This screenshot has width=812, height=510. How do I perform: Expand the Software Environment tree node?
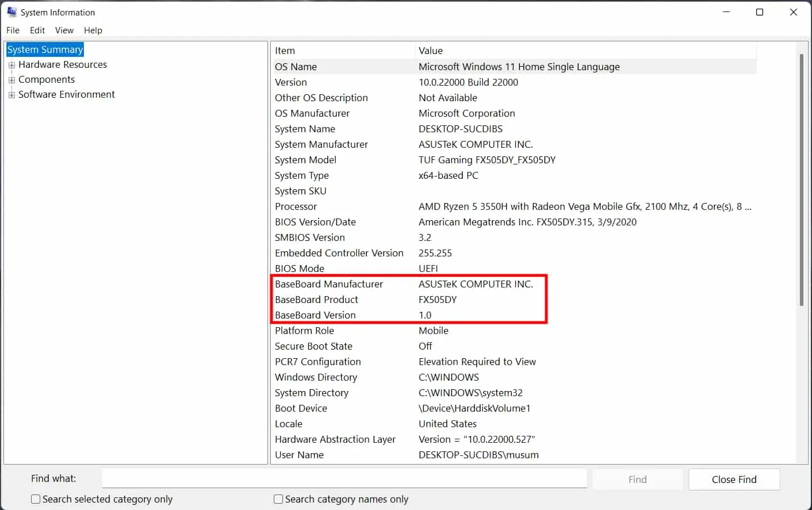pos(12,94)
